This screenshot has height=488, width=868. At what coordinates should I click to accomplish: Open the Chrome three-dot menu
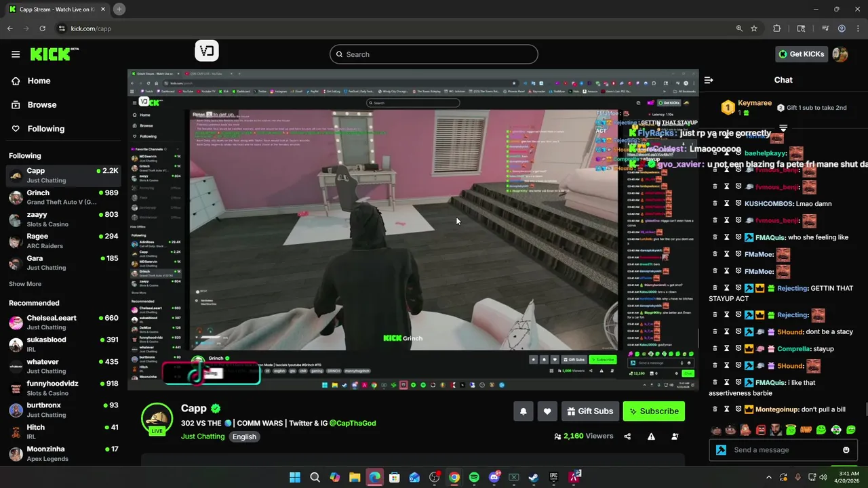[858, 28]
